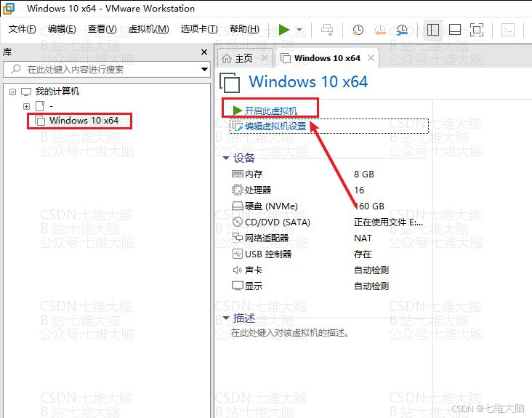
Task: Click the large VM icon beside title
Action: click(230, 82)
